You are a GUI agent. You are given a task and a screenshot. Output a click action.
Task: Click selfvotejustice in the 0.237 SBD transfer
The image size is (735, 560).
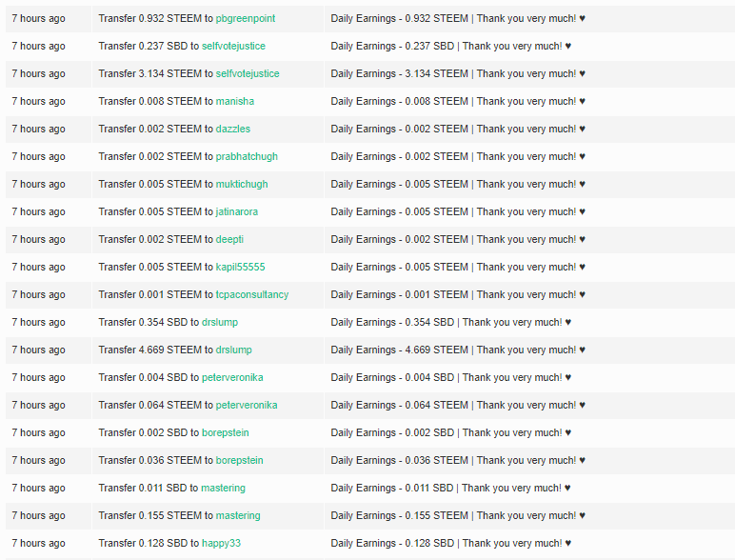point(233,46)
